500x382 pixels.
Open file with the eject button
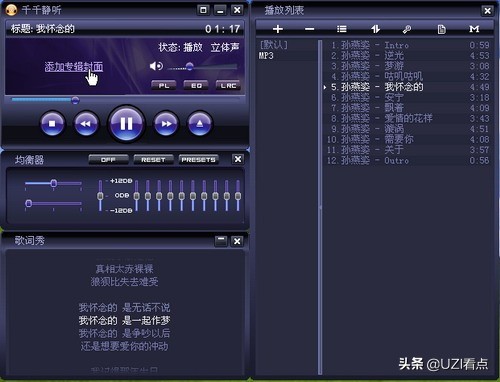tap(200, 124)
